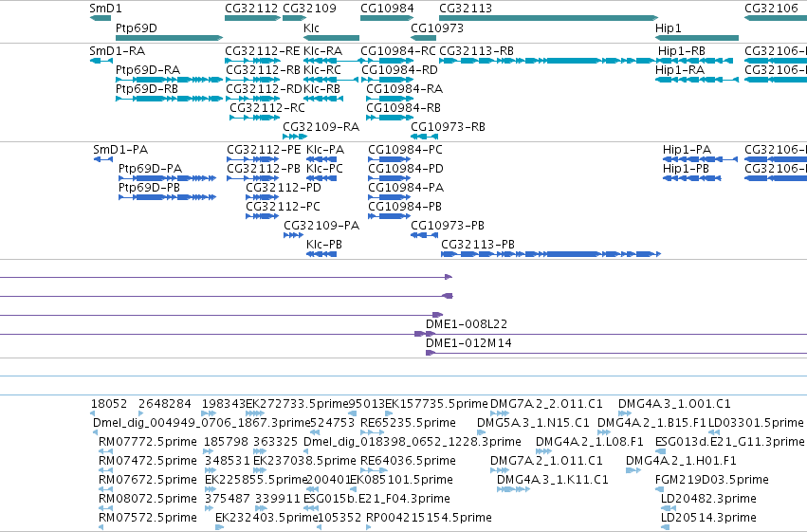The image size is (807, 532).
Task: Select the CG10984-RD transcript label
Action: (399, 69)
